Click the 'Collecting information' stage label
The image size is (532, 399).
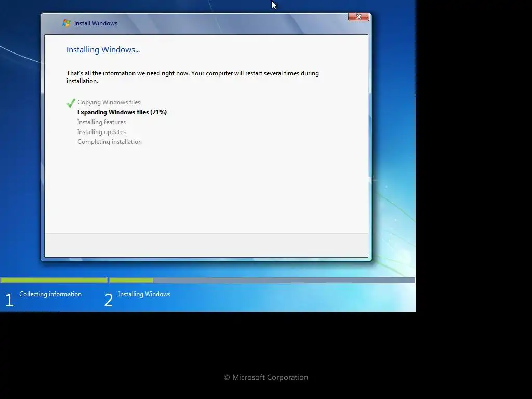pos(50,294)
